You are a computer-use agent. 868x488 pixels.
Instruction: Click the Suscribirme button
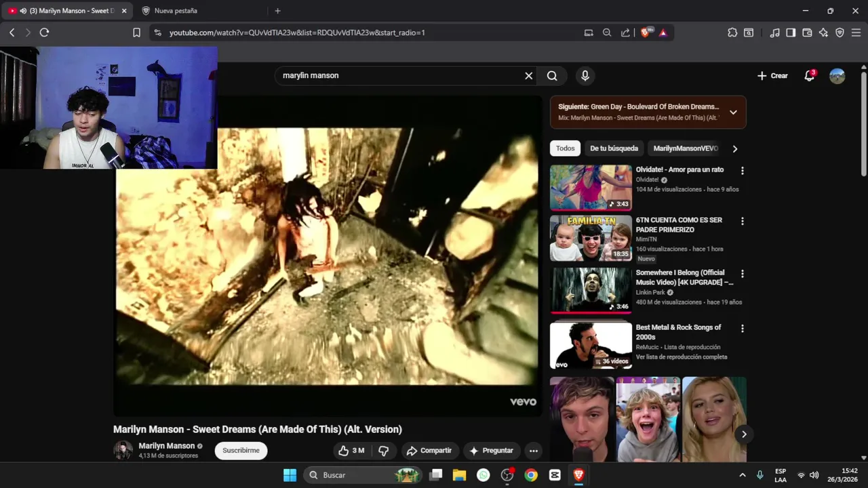pos(241,451)
